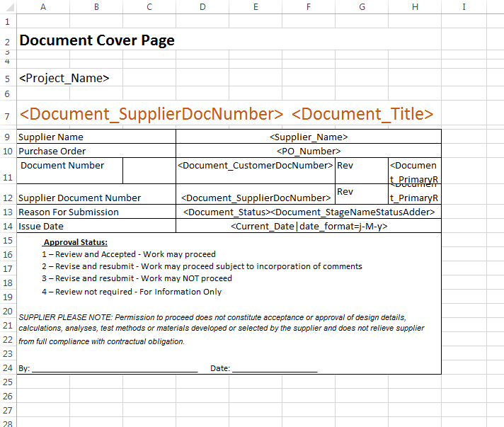Select the <Supplier_Name> placeholder cell
This screenshot has height=427, width=504.
point(309,137)
